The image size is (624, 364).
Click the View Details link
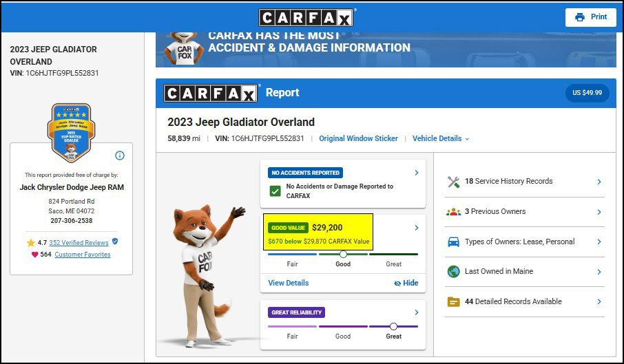288,283
